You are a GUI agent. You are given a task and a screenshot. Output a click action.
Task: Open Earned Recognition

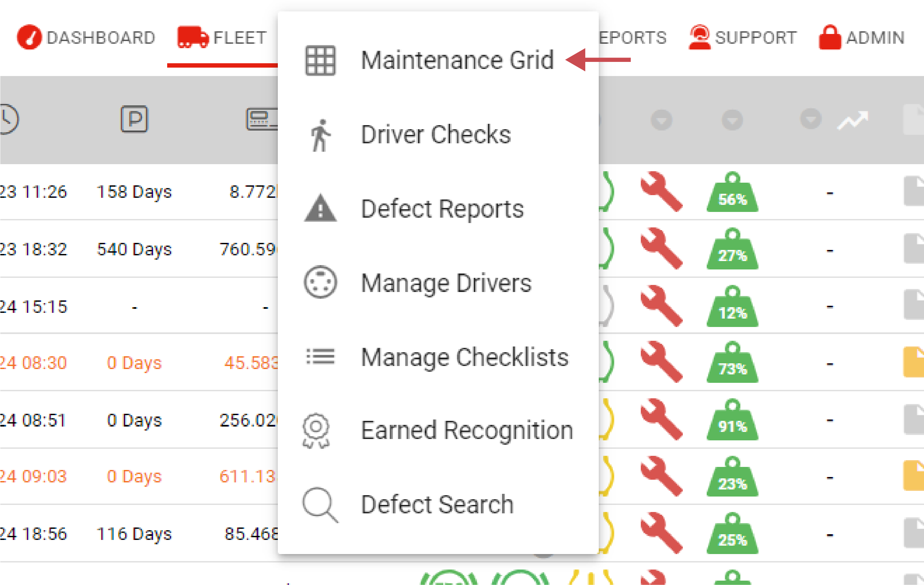click(x=467, y=430)
